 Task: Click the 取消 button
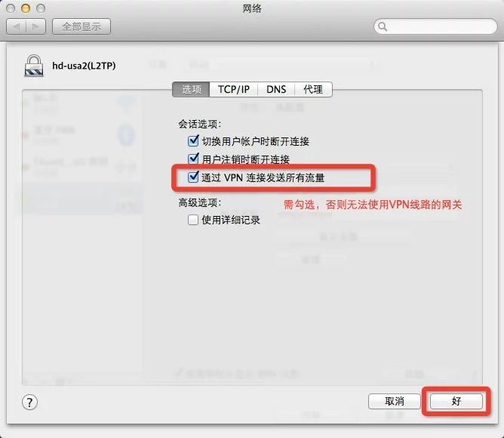pyautogui.click(x=394, y=401)
